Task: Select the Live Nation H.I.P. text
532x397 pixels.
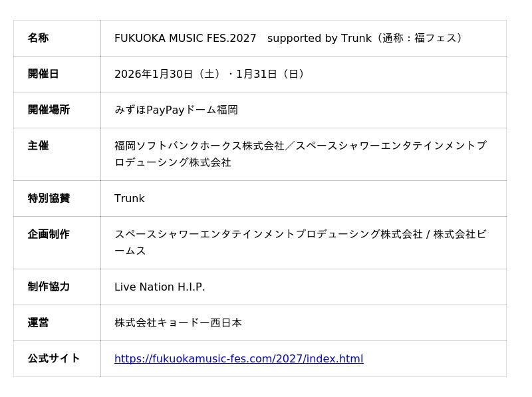Action: click(x=160, y=287)
